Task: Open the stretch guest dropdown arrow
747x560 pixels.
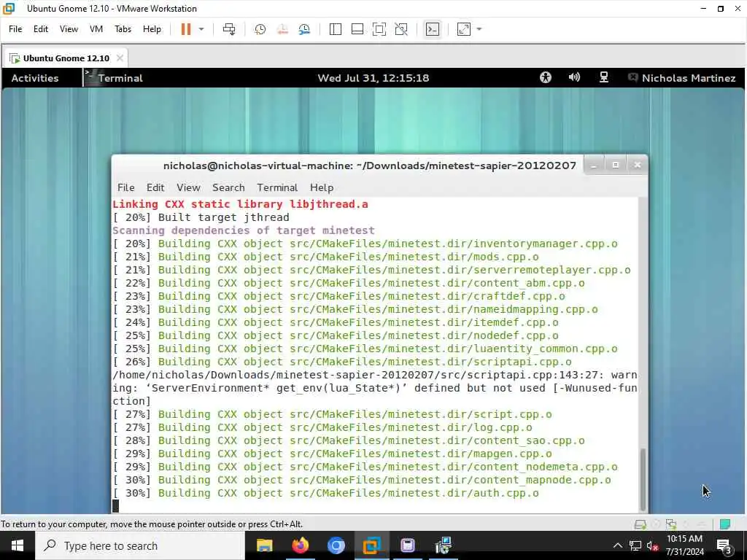Action: pos(479,29)
